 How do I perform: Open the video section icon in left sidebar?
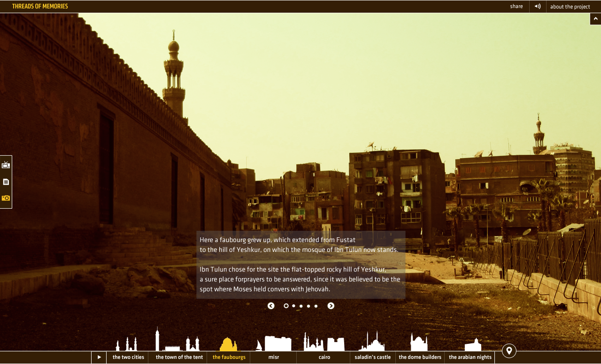[x=6, y=165]
